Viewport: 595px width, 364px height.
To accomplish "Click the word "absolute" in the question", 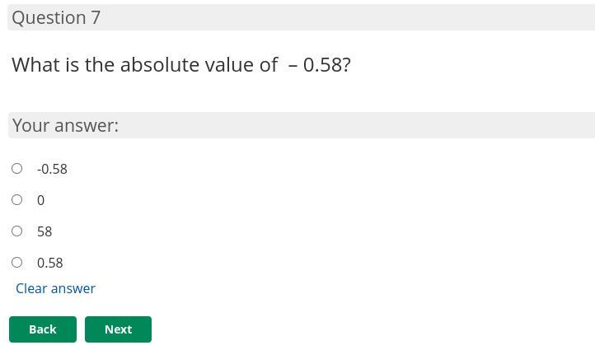I will (158, 64).
